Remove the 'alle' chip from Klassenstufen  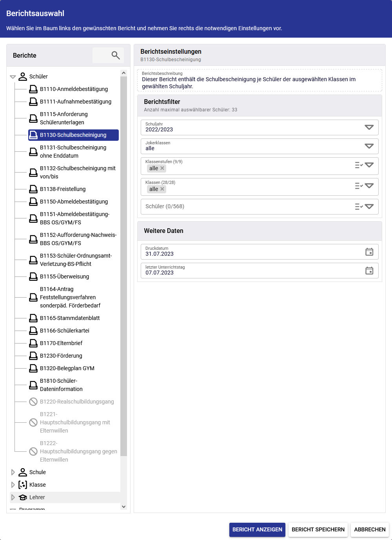click(x=162, y=168)
